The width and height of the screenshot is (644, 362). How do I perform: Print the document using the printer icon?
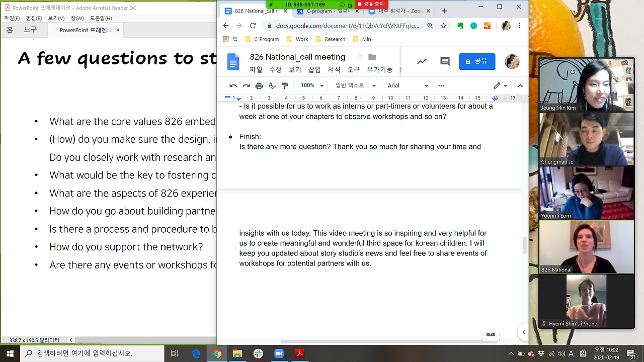coord(259,85)
